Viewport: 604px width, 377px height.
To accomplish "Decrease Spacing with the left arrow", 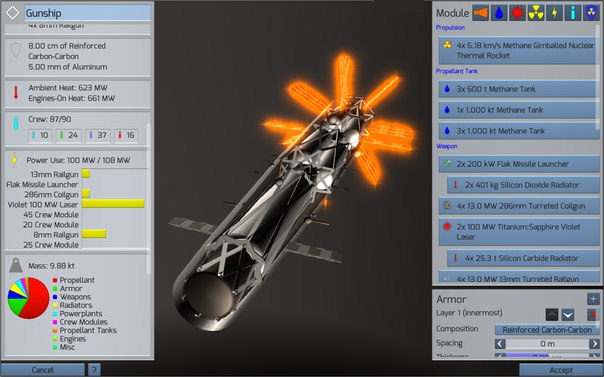I will pyautogui.click(x=500, y=343).
